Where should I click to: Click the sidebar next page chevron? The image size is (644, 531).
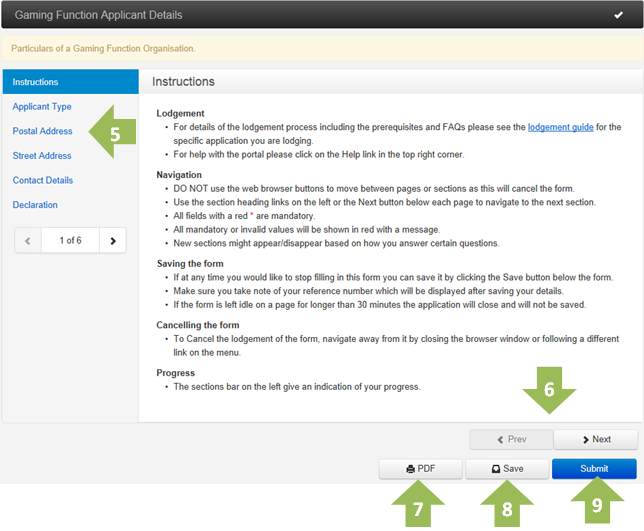tap(113, 241)
